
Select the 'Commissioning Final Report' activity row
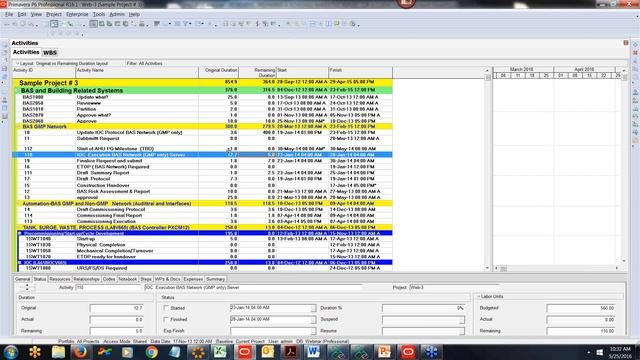pyautogui.click(x=202, y=216)
